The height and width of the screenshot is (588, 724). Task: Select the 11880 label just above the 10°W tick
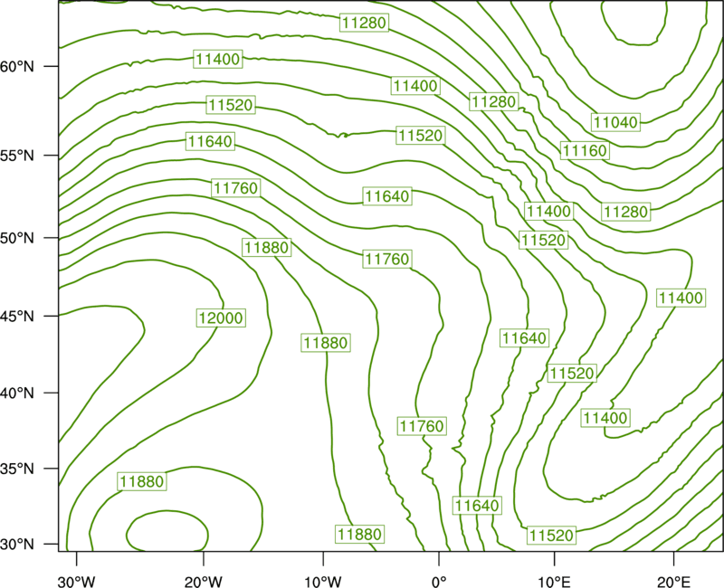(x=359, y=534)
